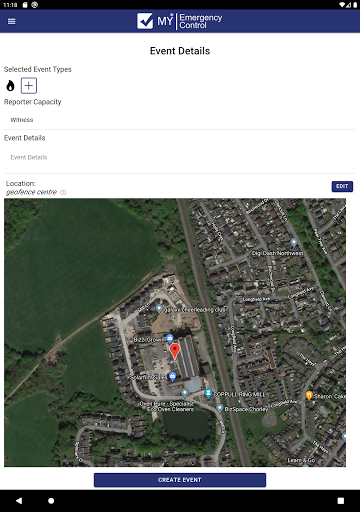The image size is (360, 512).
Task: Open the Reporter Capacity Witness dropdown
Action: 180,120
